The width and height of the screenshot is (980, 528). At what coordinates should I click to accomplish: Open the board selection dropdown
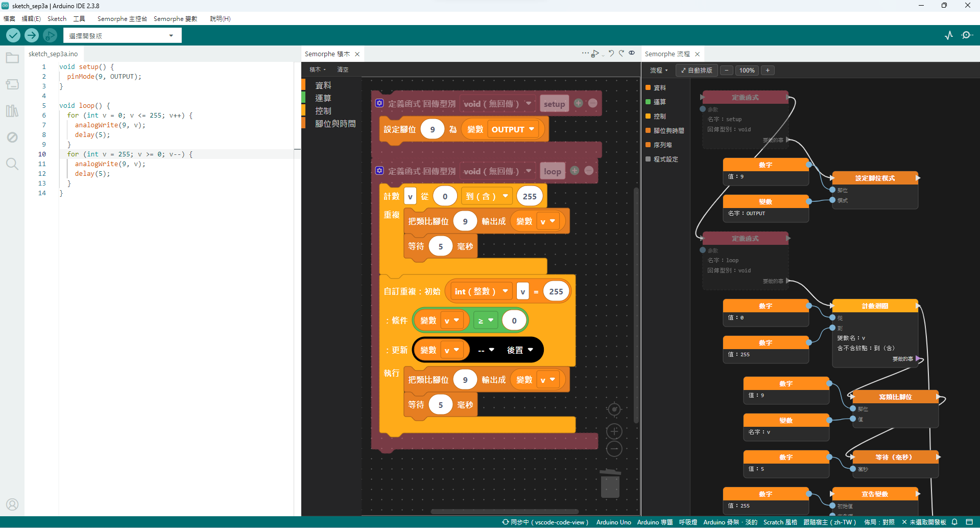click(123, 35)
